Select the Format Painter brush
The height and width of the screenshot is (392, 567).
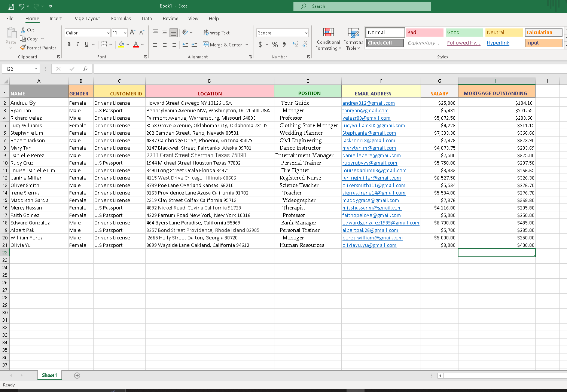coord(23,48)
